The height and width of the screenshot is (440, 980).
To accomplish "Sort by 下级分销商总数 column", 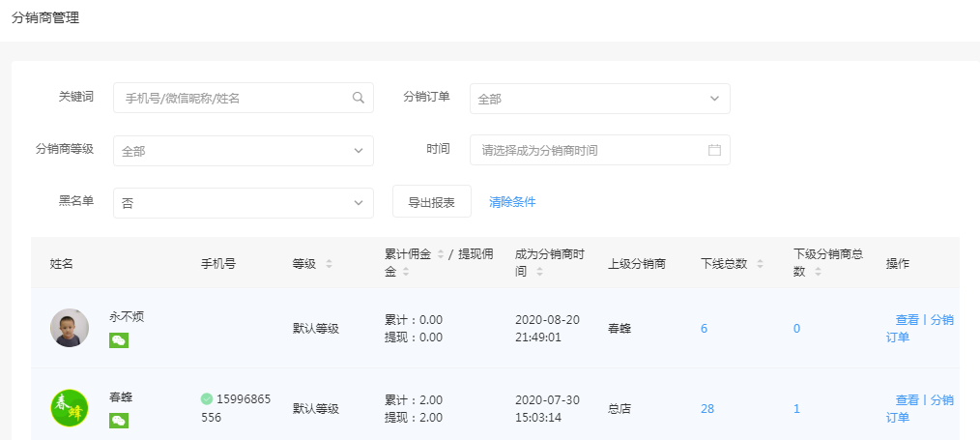I will point(818,273).
